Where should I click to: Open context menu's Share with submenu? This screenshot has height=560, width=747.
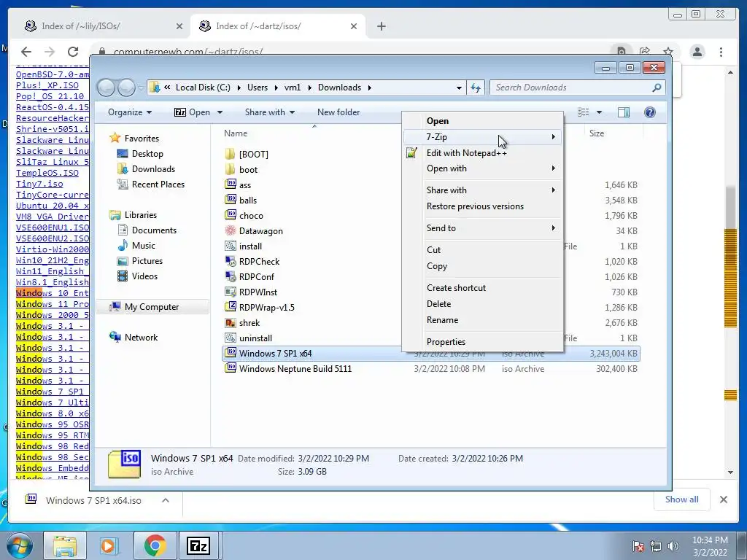[x=483, y=190]
